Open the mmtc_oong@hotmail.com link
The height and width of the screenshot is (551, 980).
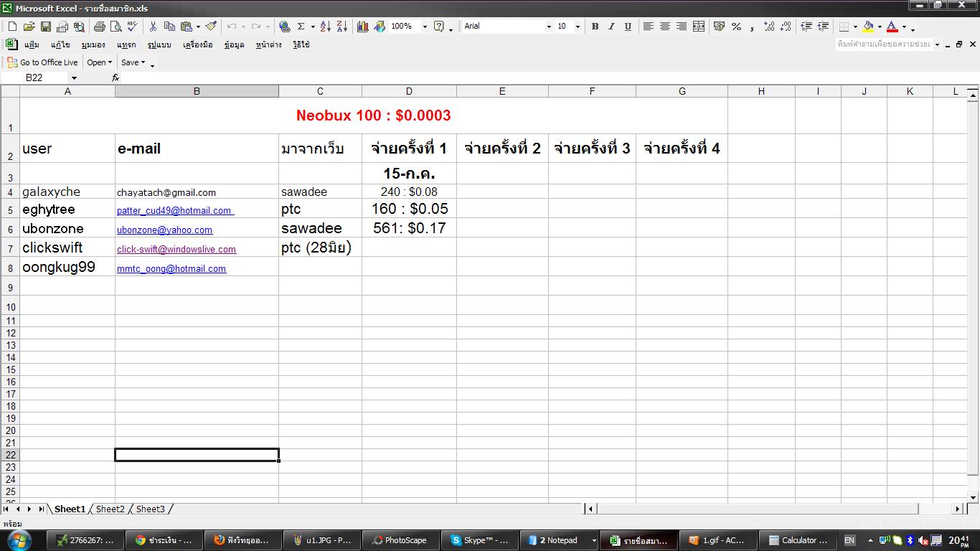pyautogui.click(x=171, y=268)
